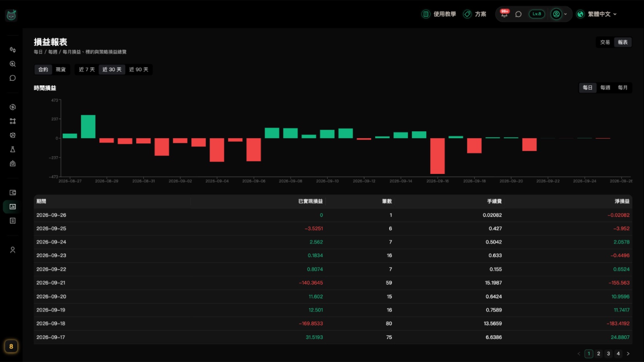Expand the account avatar dropdown
644x362 pixels.
click(x=559, y=14)
